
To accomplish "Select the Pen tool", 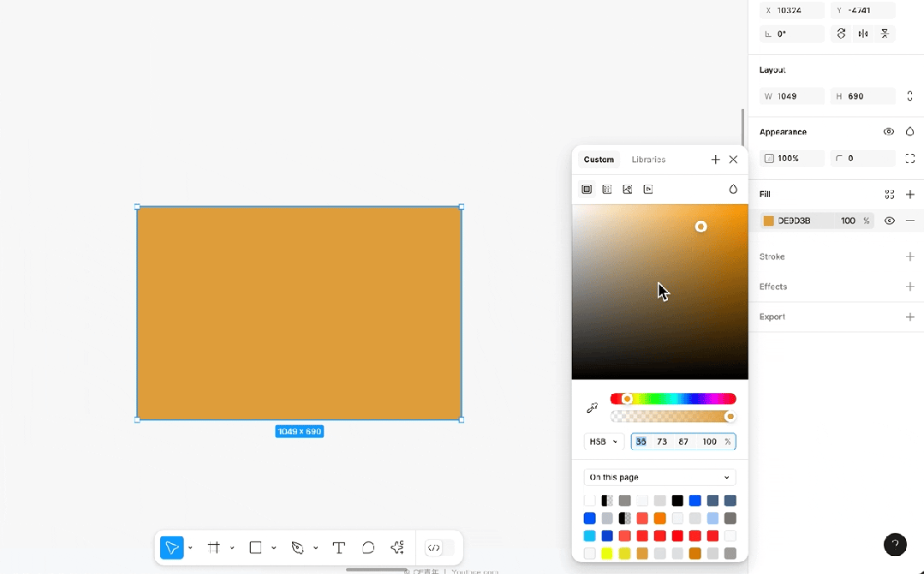I will (298, 548).
